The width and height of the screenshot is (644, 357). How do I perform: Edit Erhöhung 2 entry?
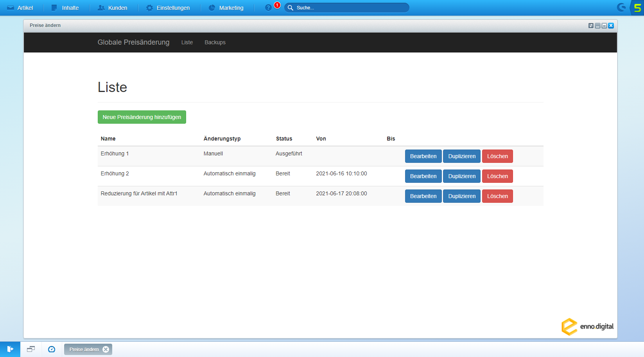pyautogui.click(x=423, y=176)
